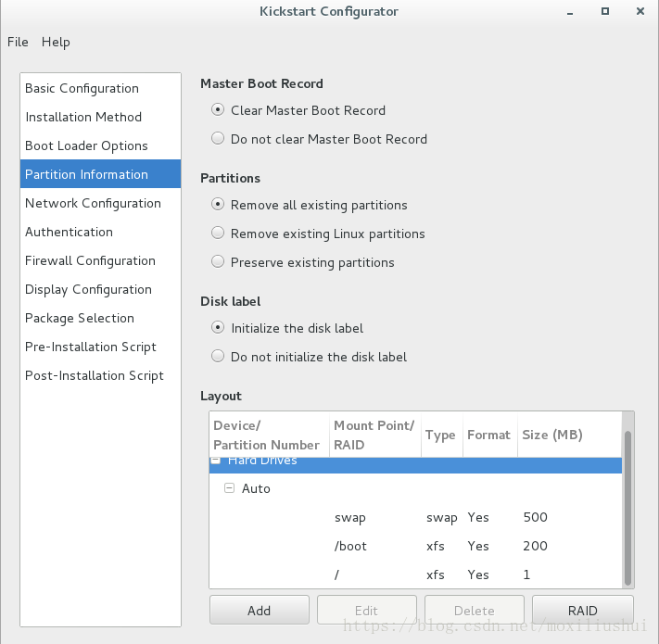Click the 500 size value for swap
Screen dimensions: 659x644
click(535, 517)
